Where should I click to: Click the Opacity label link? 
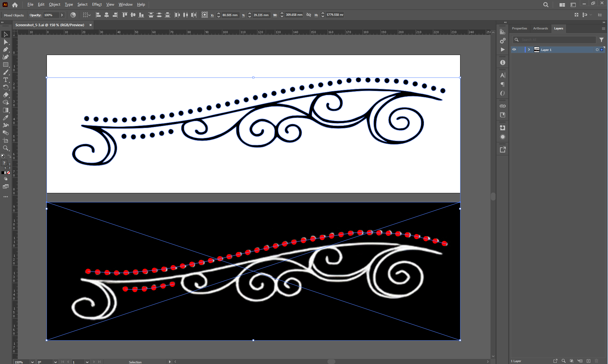[x=35, y=15]
